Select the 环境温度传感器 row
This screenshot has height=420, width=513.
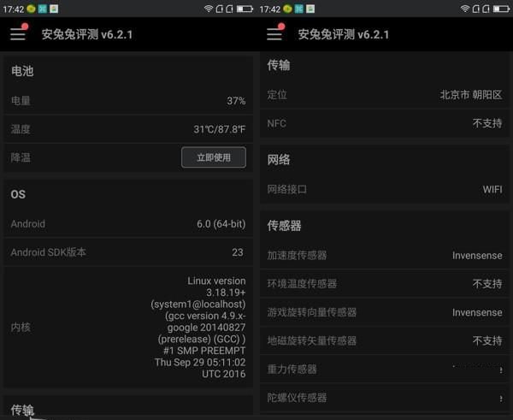[x=385, y=283]
